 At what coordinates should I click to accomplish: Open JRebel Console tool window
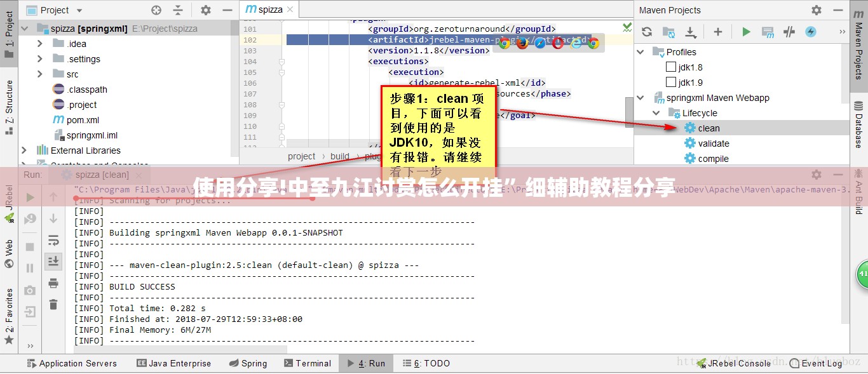point(734,363)
